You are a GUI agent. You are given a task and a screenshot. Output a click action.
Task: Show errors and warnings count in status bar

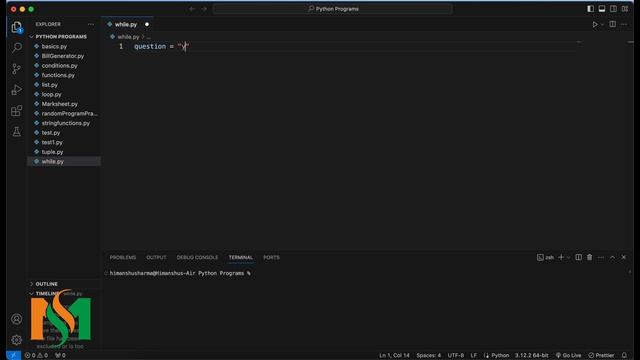pyautogui.click(x=36, y=356)
